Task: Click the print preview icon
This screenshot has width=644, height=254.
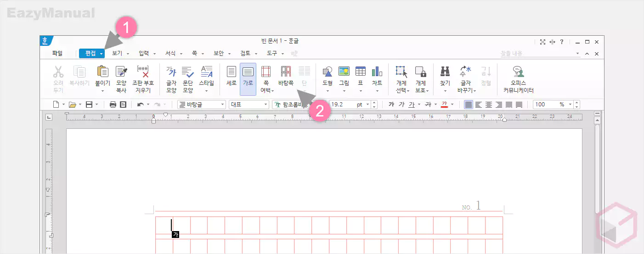Action: 123,105
